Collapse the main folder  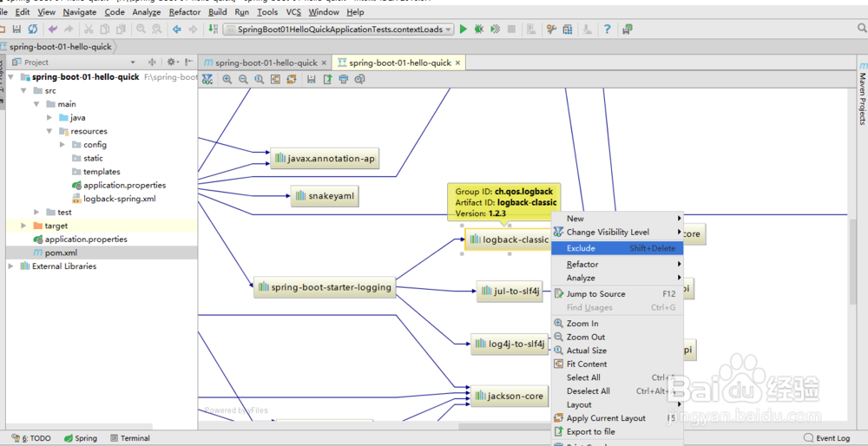click(36, 104)
